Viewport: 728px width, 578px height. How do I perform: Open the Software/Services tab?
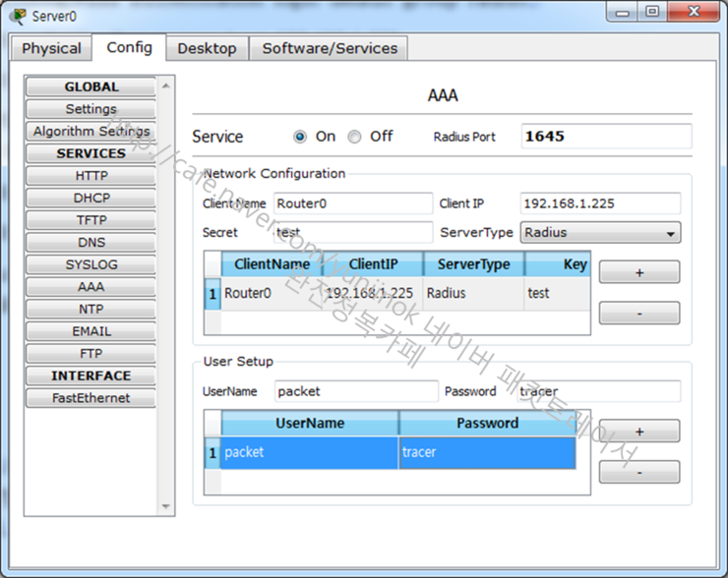tap(330, 48)
